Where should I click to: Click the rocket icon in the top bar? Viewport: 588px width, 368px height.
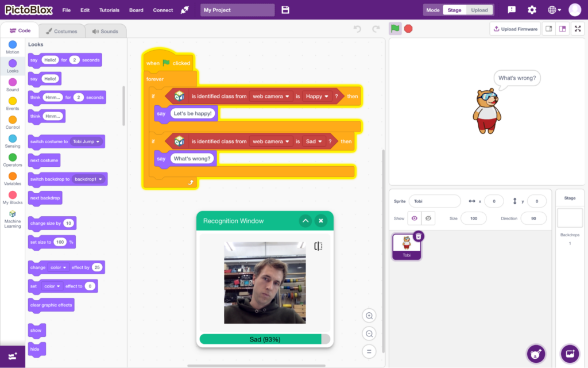click(185, 10)
